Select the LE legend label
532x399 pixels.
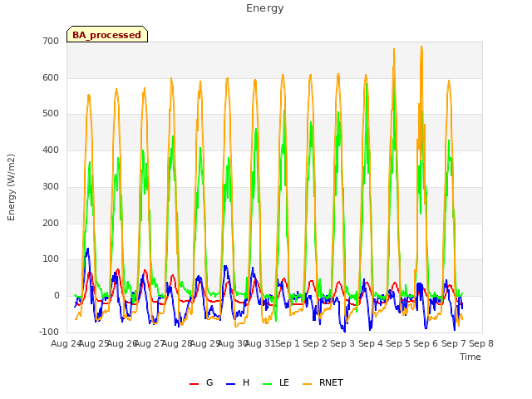click(x=284, y=382)
